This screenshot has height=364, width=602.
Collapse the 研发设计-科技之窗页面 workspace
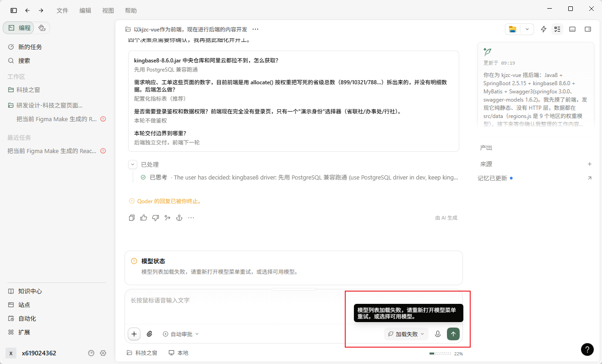[x=49, y=105]
